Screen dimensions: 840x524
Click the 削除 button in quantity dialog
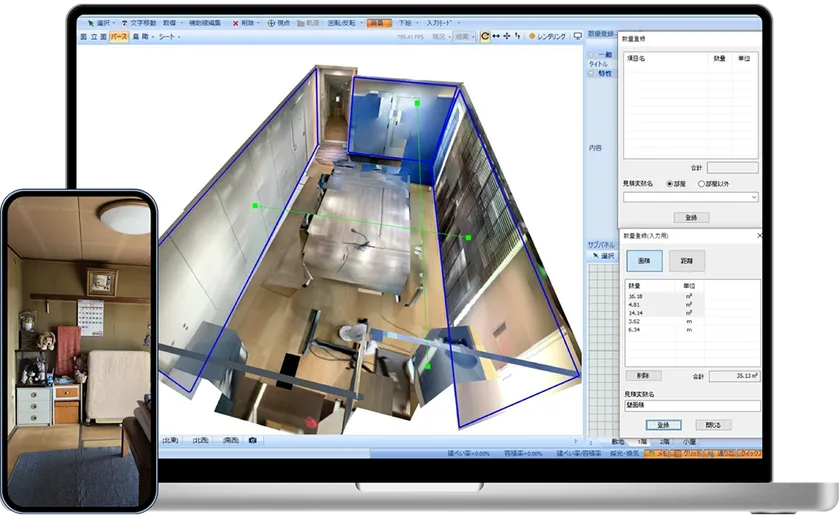tap(642, 375)
